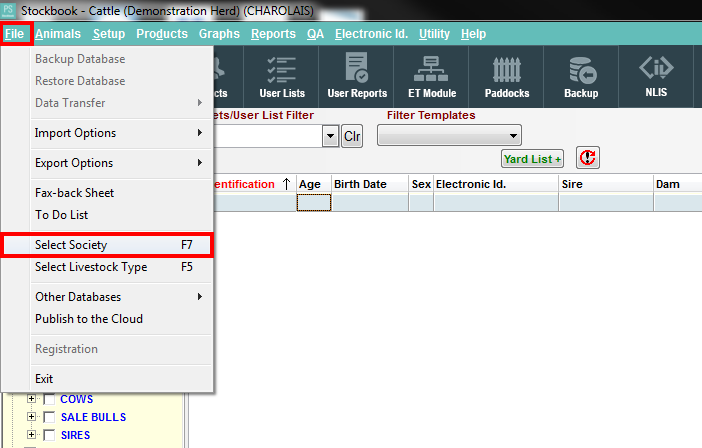Image resolution: width=702 pixels, height=448 pixels.
Task: Open the User List Filter dropdown arrow
Action: 330,136
